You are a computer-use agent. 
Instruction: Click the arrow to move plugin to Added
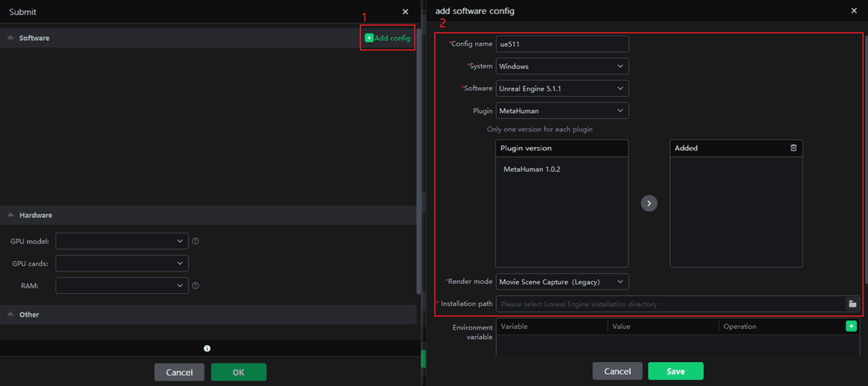649,203
